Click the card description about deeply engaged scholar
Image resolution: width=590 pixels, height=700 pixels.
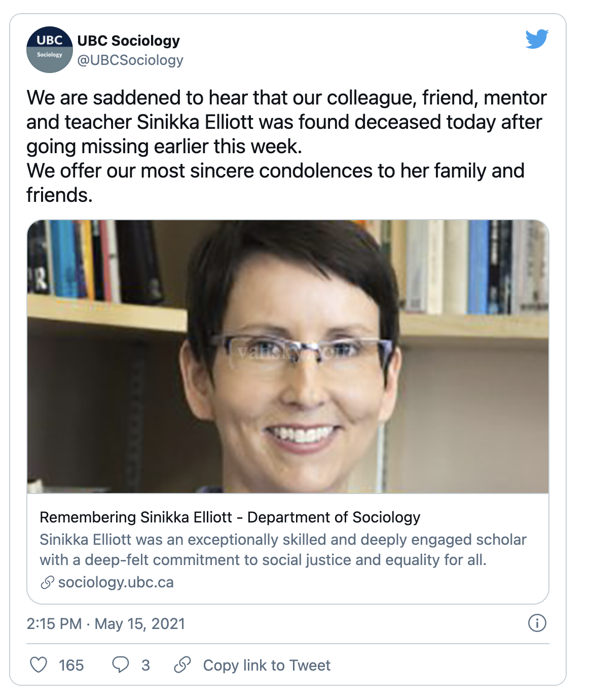tap(283, 549)
